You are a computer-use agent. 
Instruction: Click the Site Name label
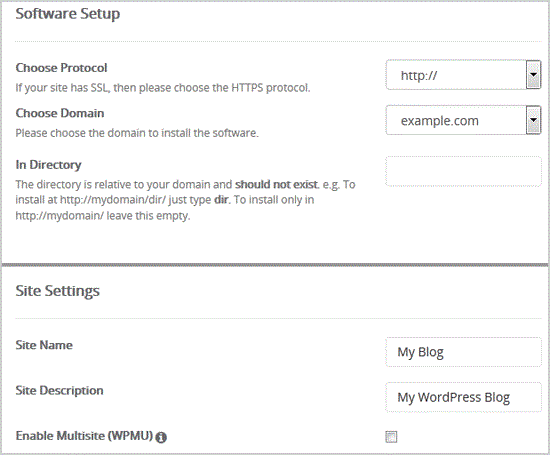[x=44, y=345]
